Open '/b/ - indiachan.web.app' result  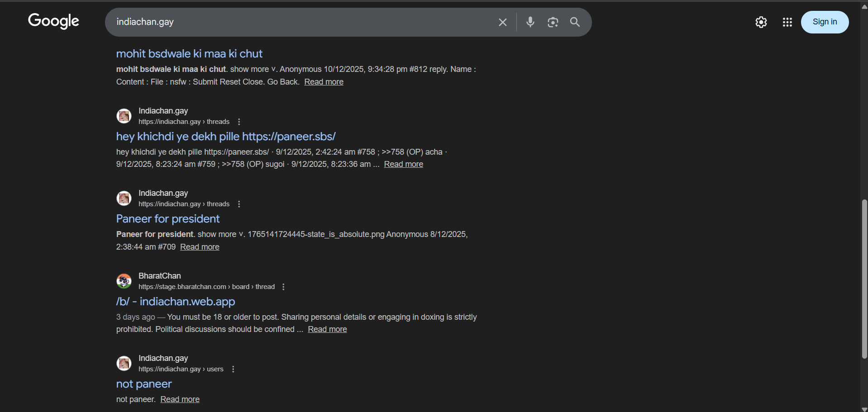point(176,302)
